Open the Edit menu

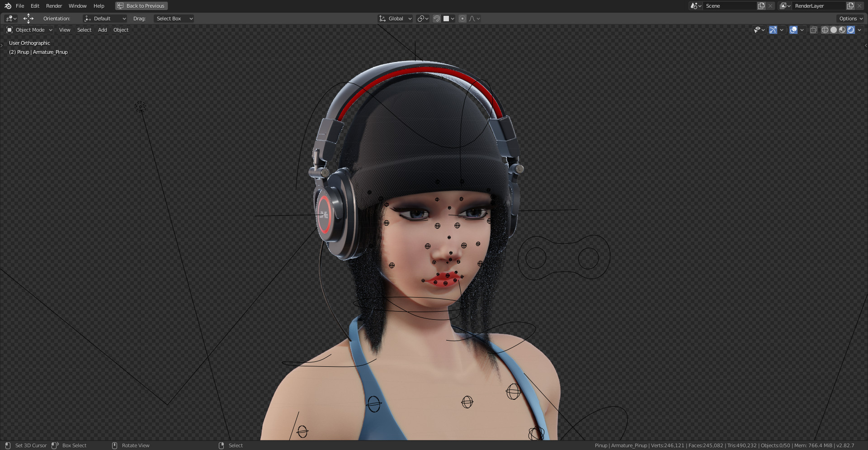[x=35, y=6]
